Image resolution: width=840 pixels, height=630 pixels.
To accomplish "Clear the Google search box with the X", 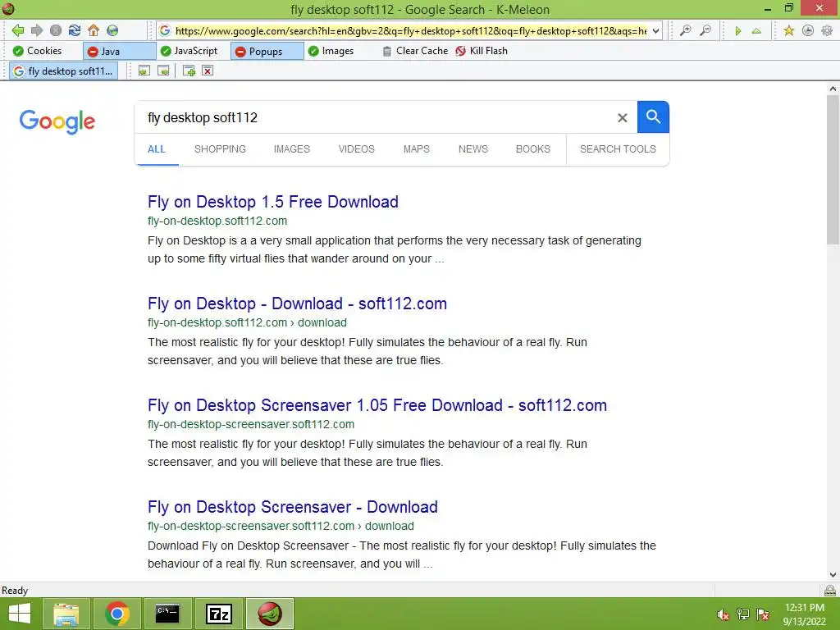I will (622, 117).
